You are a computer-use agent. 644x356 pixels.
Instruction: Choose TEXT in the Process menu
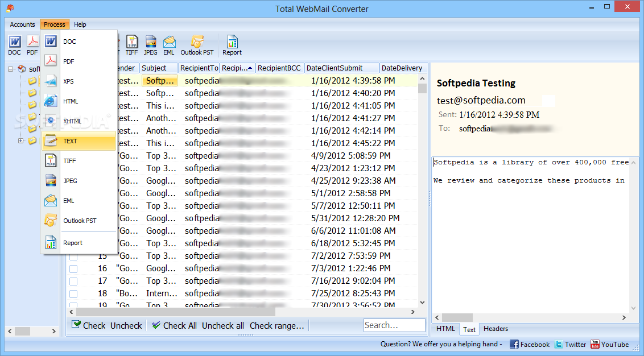(79, 141)
